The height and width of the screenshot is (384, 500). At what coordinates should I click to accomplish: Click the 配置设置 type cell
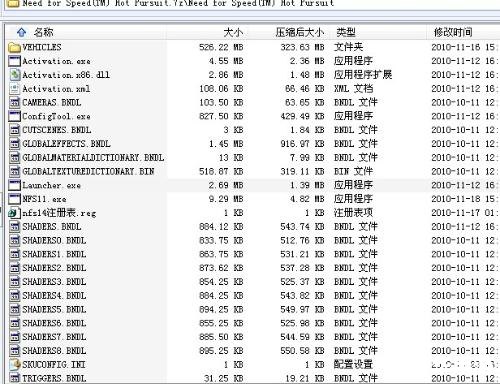[353, 365]
